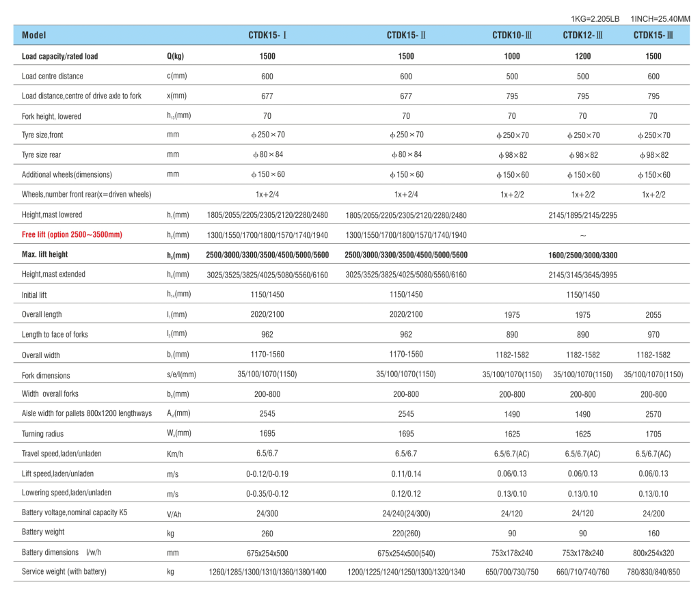Select battery voltage '24/240(24/300)' value
The height and width of the screenshot is (591, 700).
point(406,514)
